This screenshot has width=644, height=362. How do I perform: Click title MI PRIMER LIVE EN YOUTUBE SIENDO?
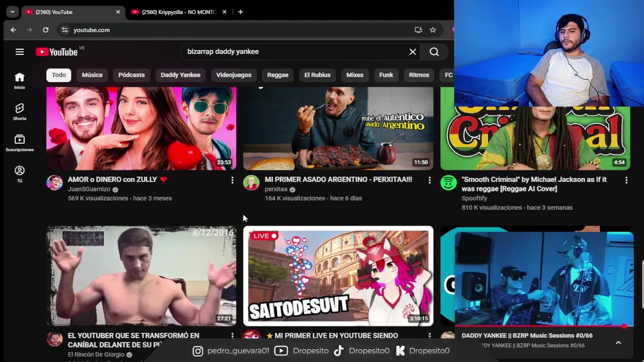(x=332, y=335)
